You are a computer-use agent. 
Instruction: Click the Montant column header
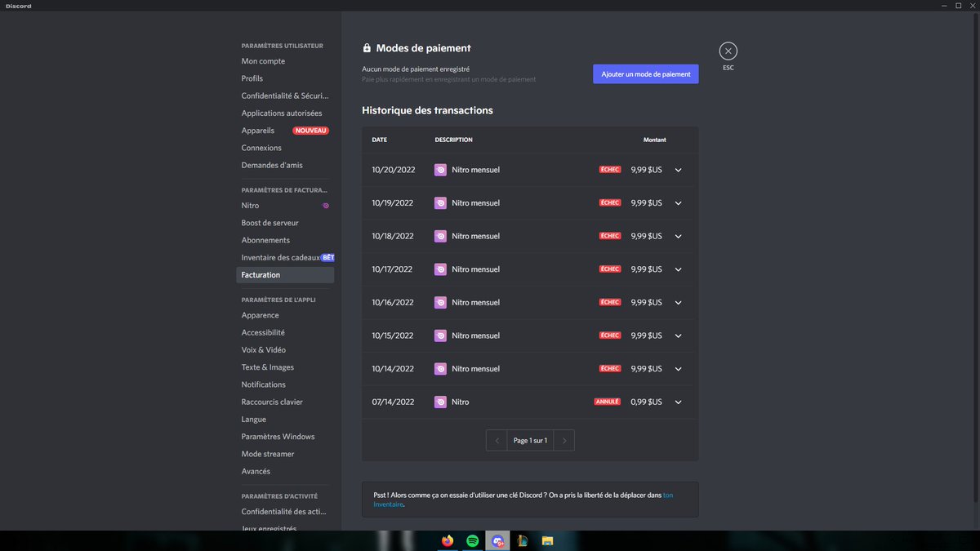[654, 140]
